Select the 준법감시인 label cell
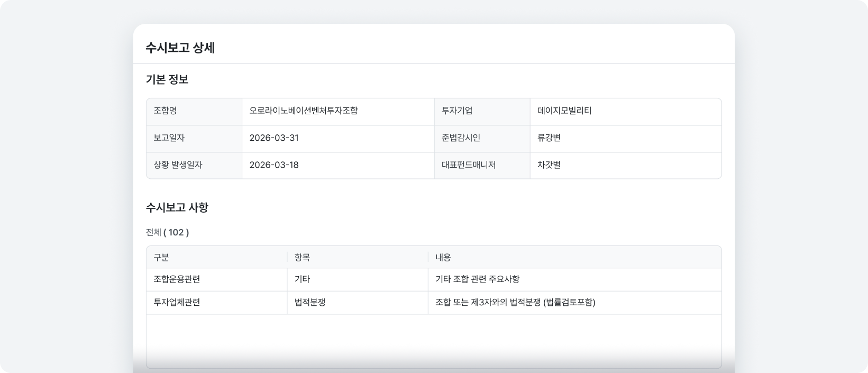The width and height of the screenshot is (868, 373). (x=482, y=138)
